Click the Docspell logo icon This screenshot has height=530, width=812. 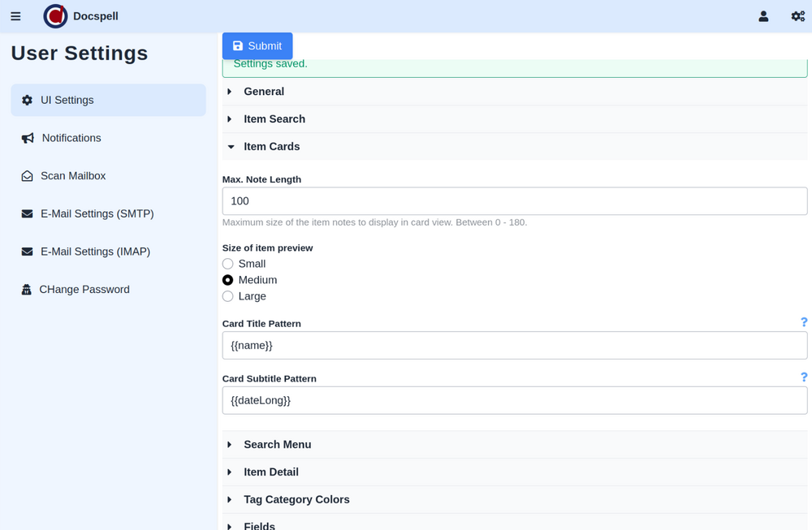[x=55, y=16]
